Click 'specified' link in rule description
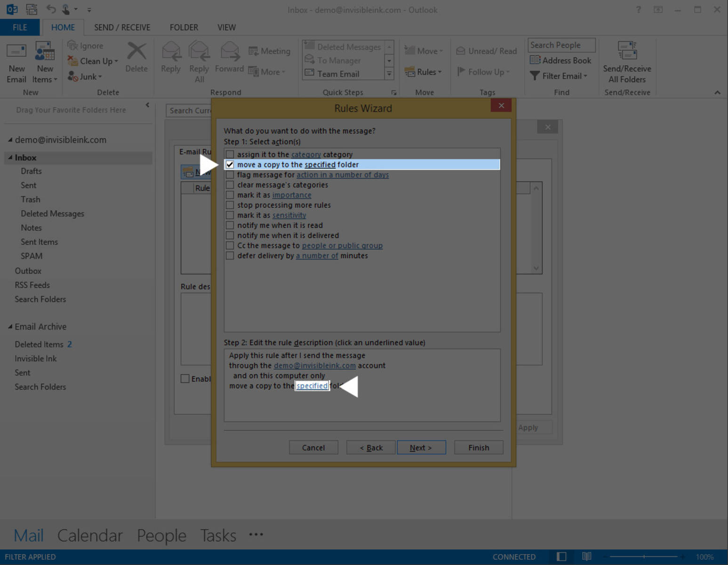Viewport: 728px width, 565px height. (312, 386)
